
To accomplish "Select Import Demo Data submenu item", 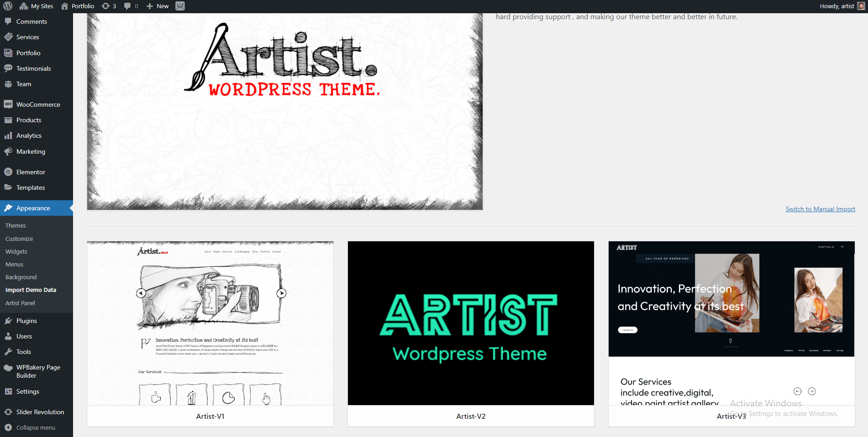I will click(31, 290).
